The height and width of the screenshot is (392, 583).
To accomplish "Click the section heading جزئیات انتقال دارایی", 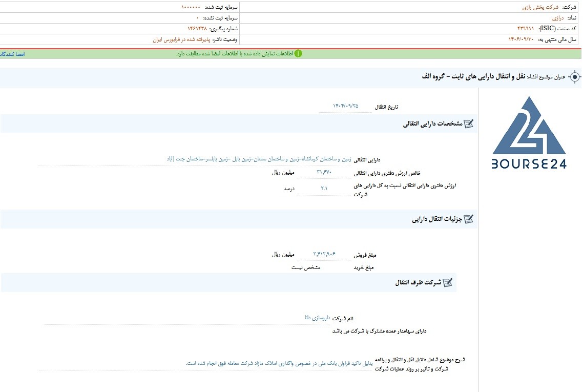I will [437, 219].
